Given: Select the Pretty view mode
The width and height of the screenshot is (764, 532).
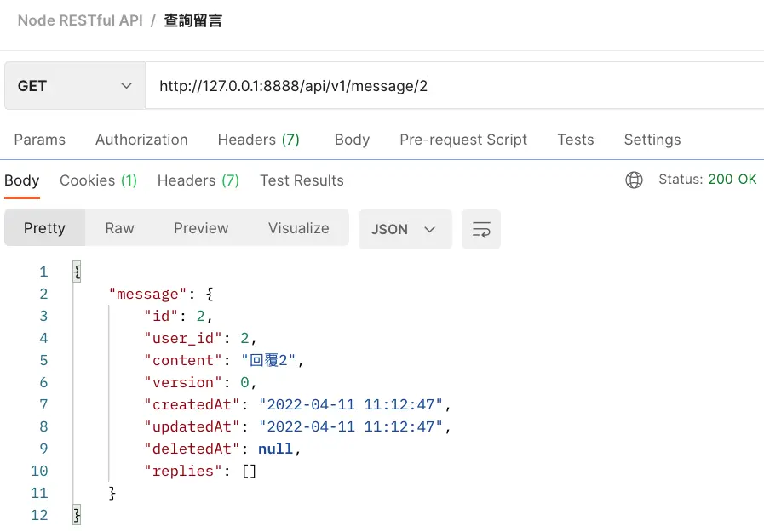Looking at the screenshot, I should [44, 228].
